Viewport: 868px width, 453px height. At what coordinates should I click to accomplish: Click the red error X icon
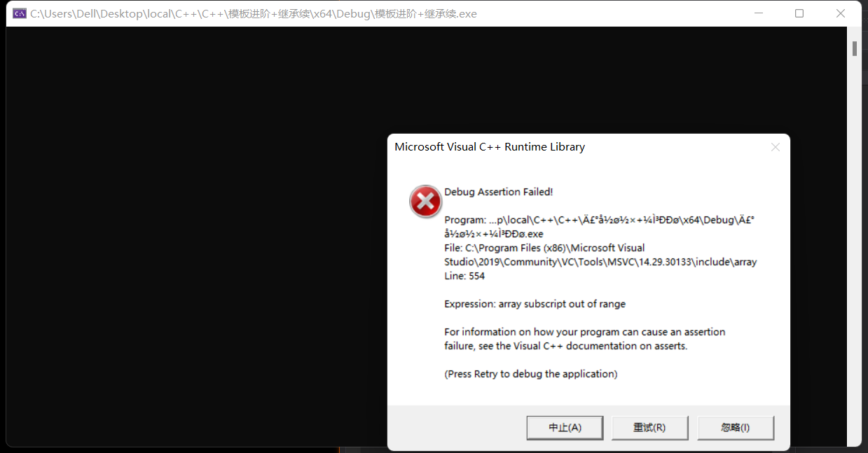pos(425,202)
